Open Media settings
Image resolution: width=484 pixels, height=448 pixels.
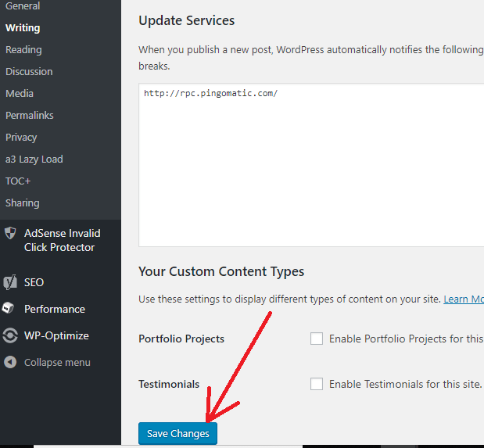(20, 93)
